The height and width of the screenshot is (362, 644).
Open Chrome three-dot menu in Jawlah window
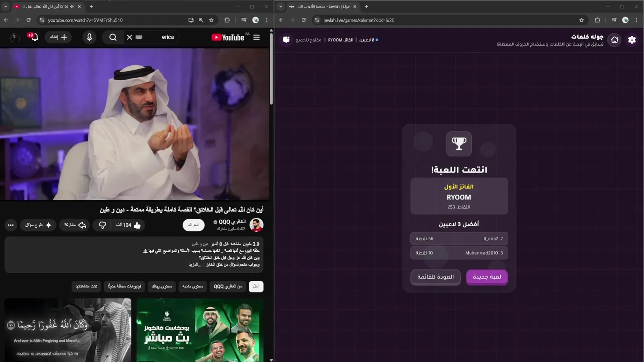point(637,20)
